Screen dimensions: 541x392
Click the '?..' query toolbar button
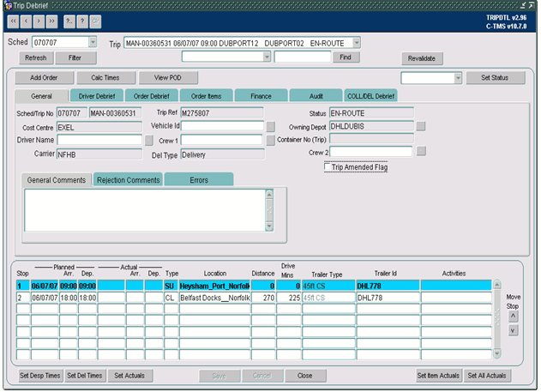[x=69, y=21]
